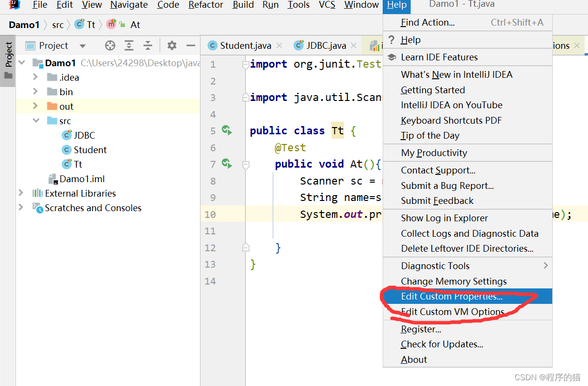Screen dimensions: 588x386
Task: Open the Build menu
Action: (243, 5)
